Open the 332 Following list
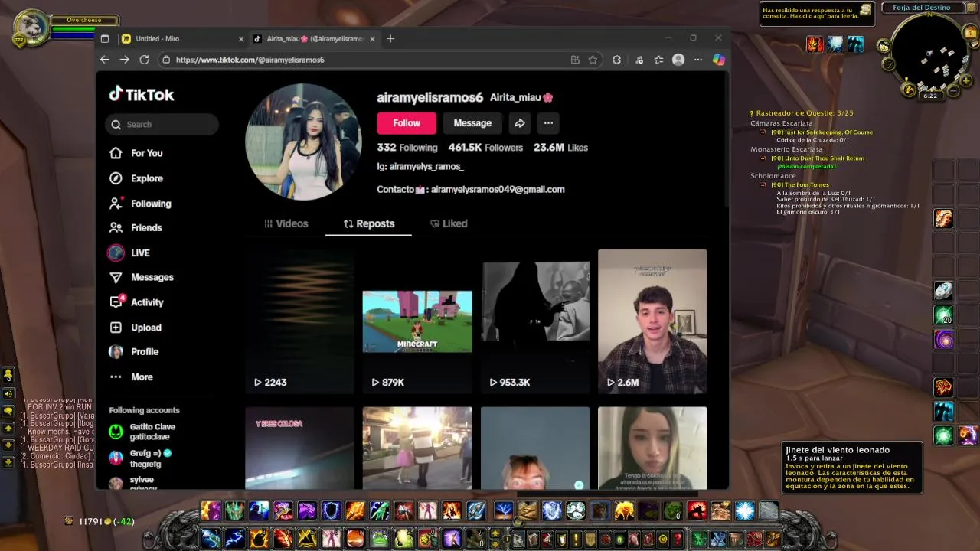980x551 pixels. [407, 148]
